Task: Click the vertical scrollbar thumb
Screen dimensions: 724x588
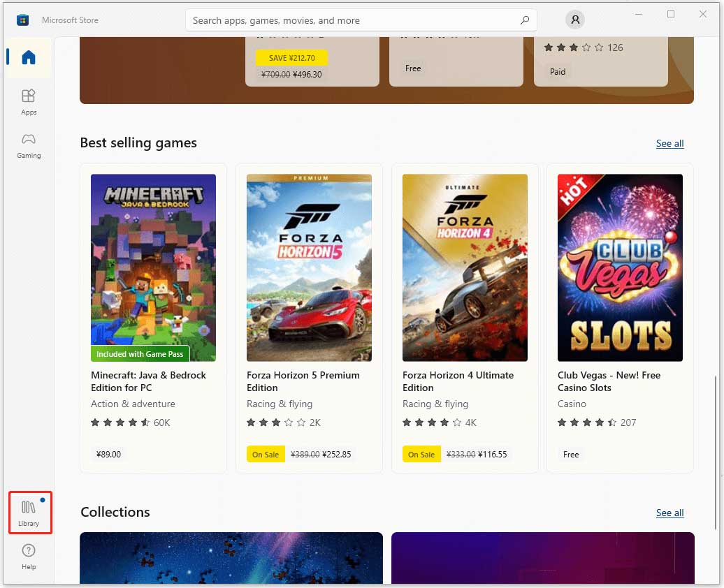Action: click(716, 453)
